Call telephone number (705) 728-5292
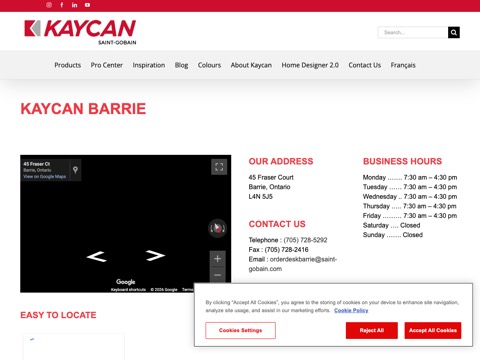Viewport: 480px width, 360px height. (305, 240)
